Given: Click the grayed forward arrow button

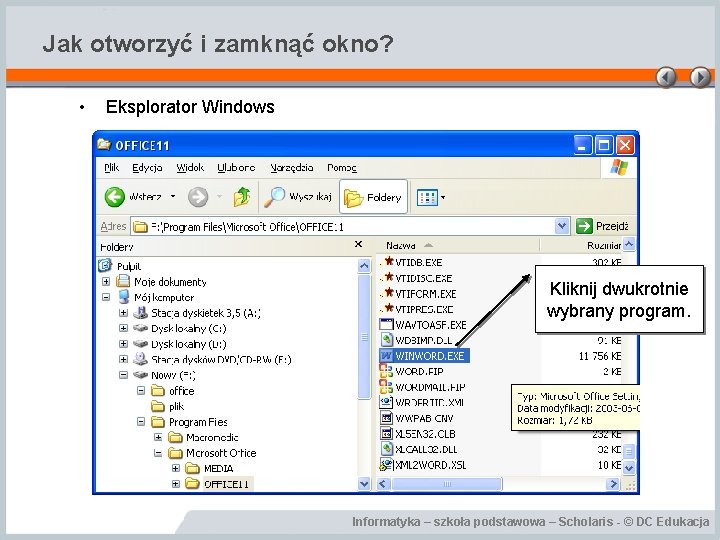Looking at the screenshot, I should tap(198, 197).
